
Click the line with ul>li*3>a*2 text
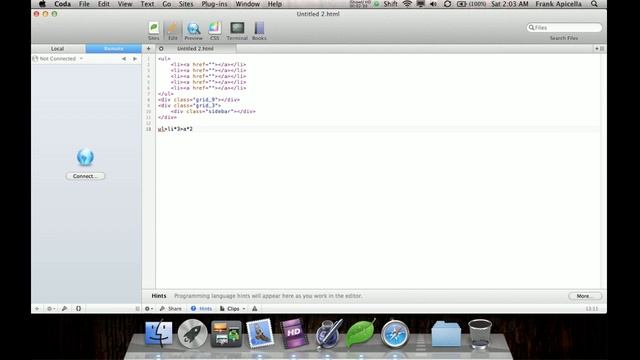pos(175,129)
